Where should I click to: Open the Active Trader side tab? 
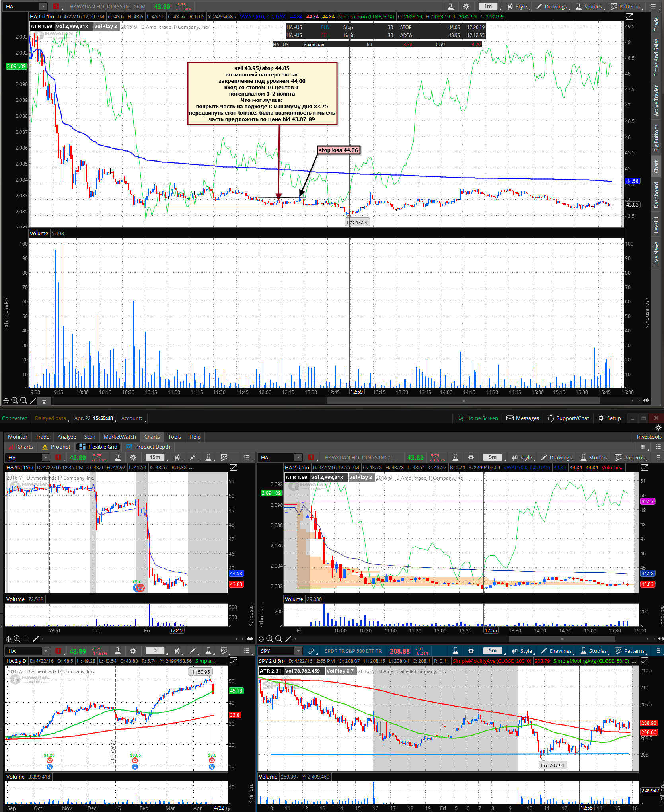[656, 100]
